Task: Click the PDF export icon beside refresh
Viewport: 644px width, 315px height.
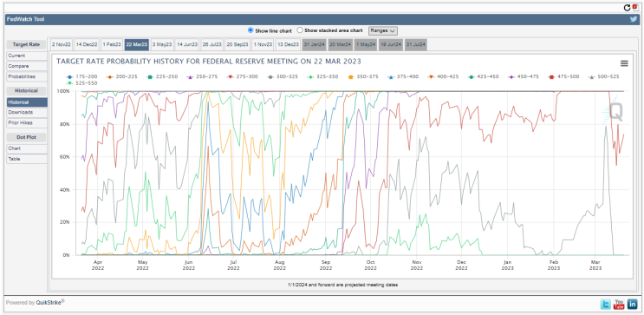Action: click(x=635, y=7)
